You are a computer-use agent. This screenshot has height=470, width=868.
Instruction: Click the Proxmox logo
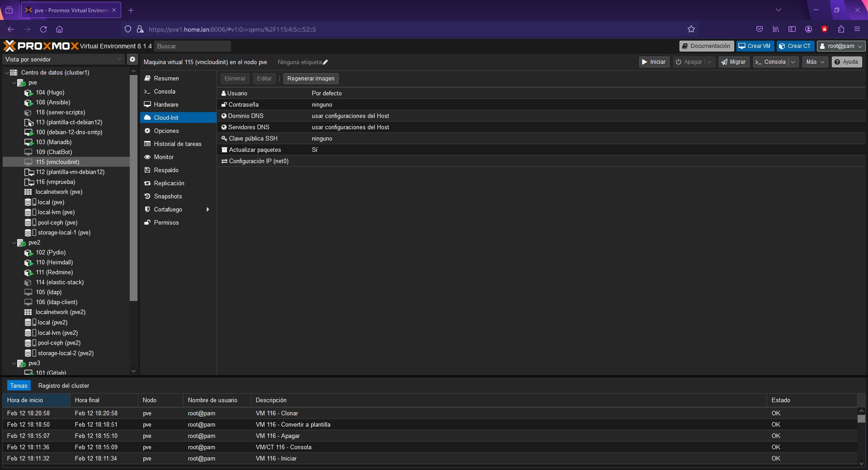point(41,46)
